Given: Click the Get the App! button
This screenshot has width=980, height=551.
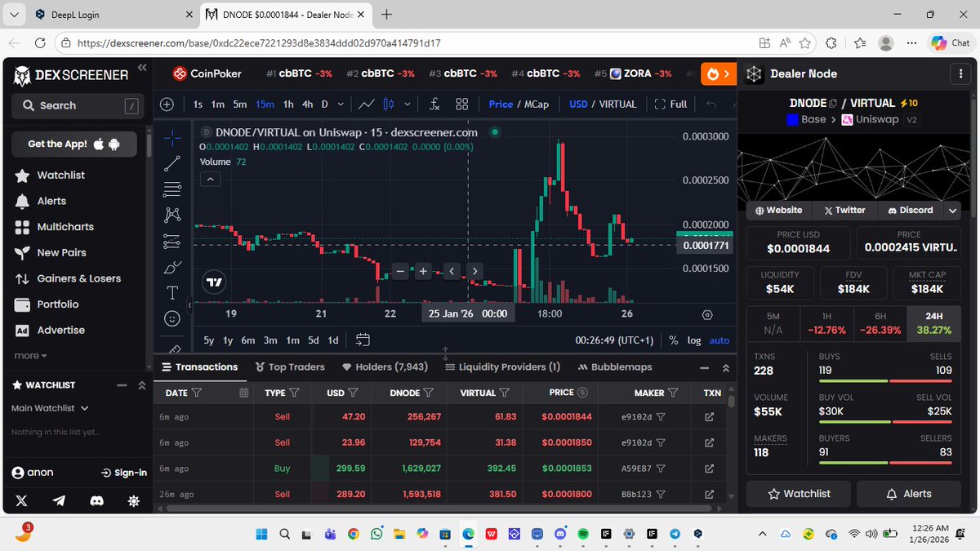Looking at the screenshot, I should click(x=74, y=144).
